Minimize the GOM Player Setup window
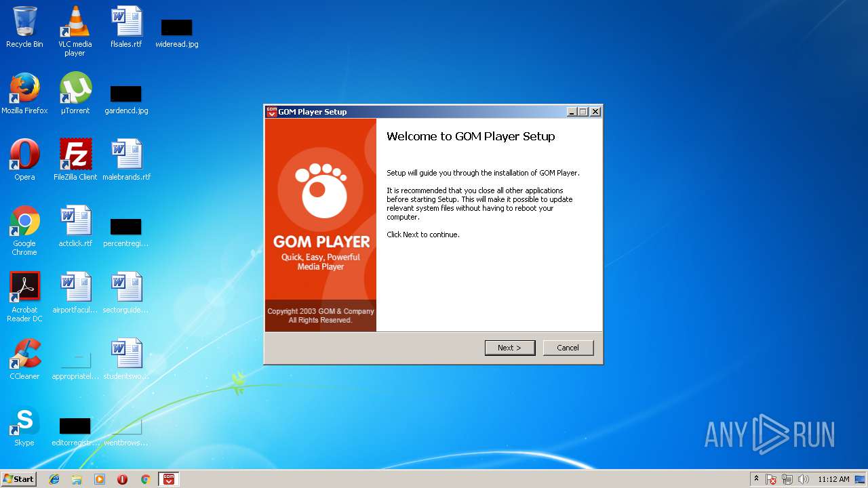Screen dimensions: 868x488 [572, 112]
